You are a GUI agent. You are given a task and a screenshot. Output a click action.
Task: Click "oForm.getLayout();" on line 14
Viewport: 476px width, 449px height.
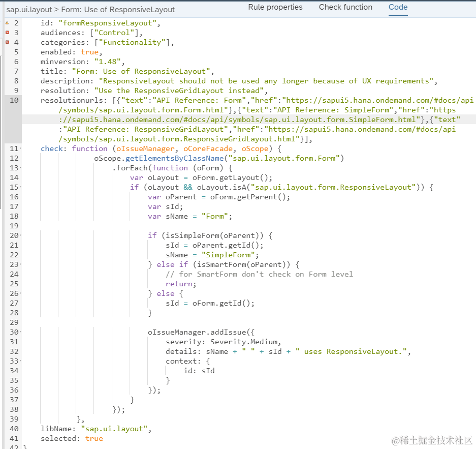[232, 177]
